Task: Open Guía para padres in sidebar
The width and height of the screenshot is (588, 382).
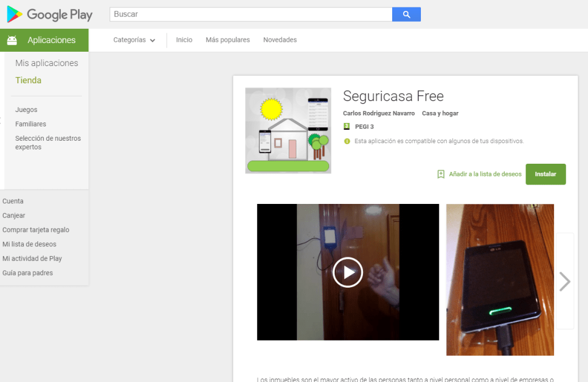Action: (x=27, y=272)
